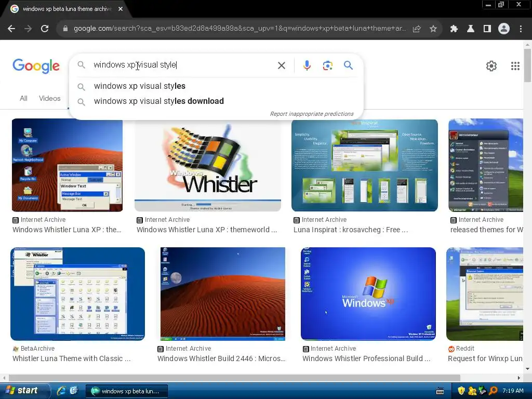The image size is (532, 399).
Task: Clear the search box with the X
Action: 282,65
